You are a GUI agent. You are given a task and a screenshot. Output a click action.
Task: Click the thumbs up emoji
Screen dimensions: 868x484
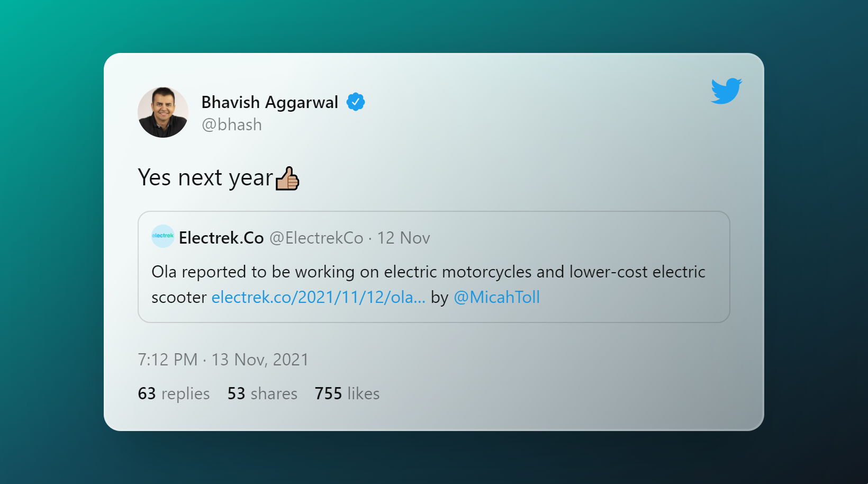(x=287, y=178)
